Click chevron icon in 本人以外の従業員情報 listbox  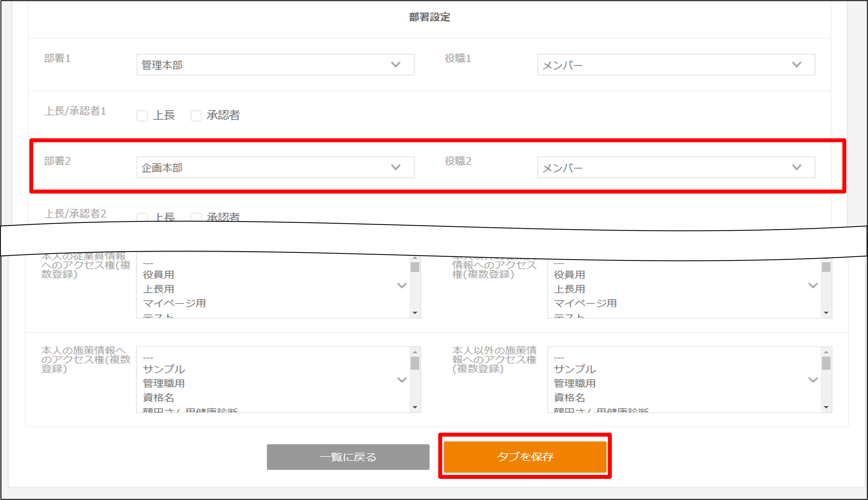813,285
